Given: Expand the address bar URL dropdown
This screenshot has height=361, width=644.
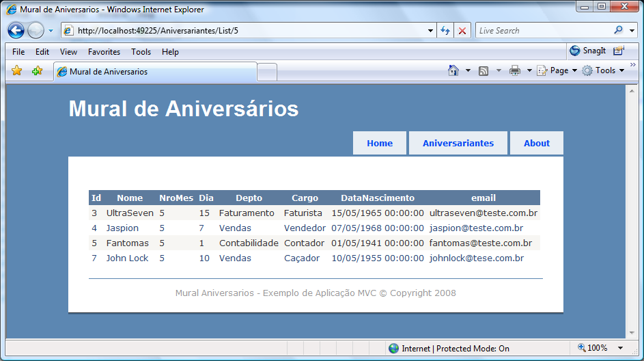Looking at the screenshot, I should [x=430, y=31].
